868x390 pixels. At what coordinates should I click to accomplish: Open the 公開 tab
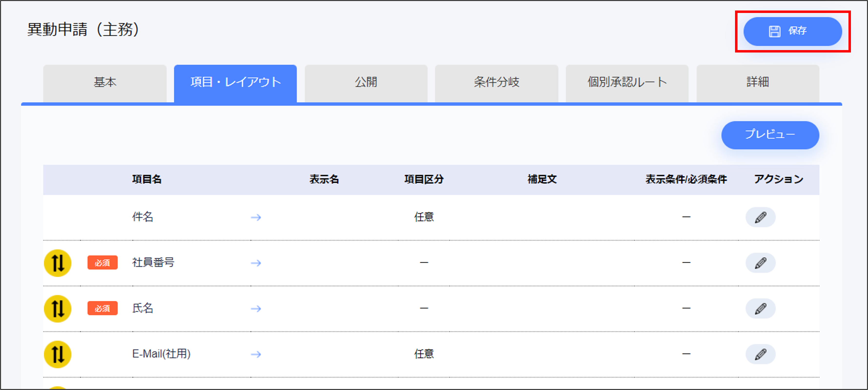[366, 83]
